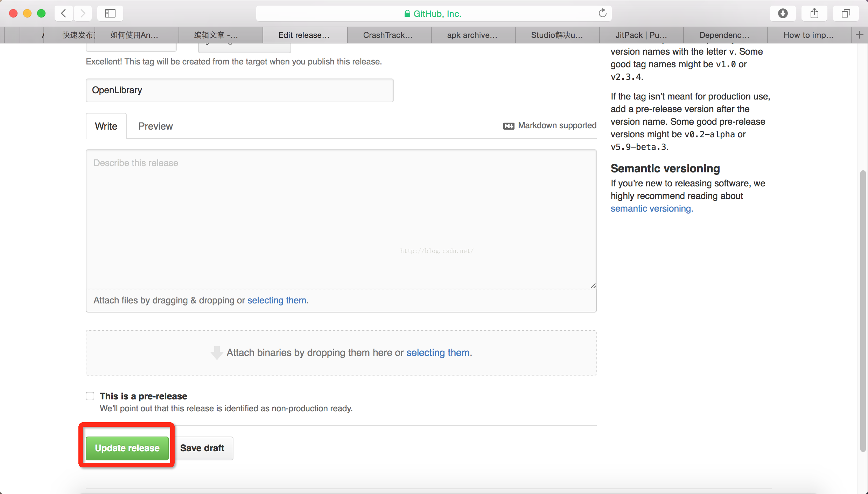Switch to the Dependenc browser tab

pos(724,35)
